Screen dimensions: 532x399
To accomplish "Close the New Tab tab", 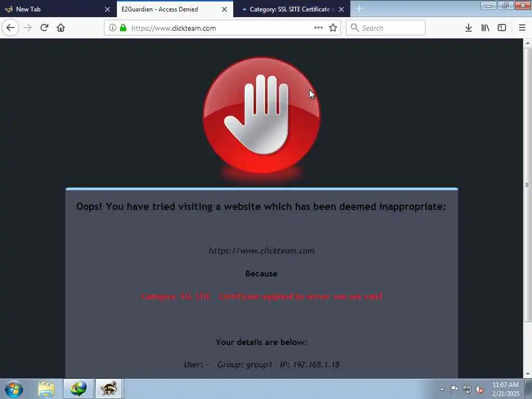I will click(x=108, y=9).
